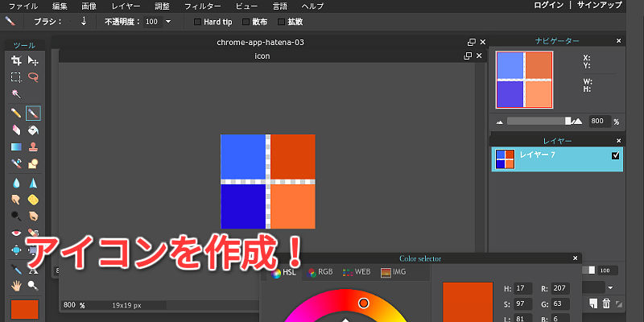Image resolution: width=644 pixels, height=322 pixels.
Task: Select the Lasso tool
Action: pyautogui.click(x=33, y=77)
